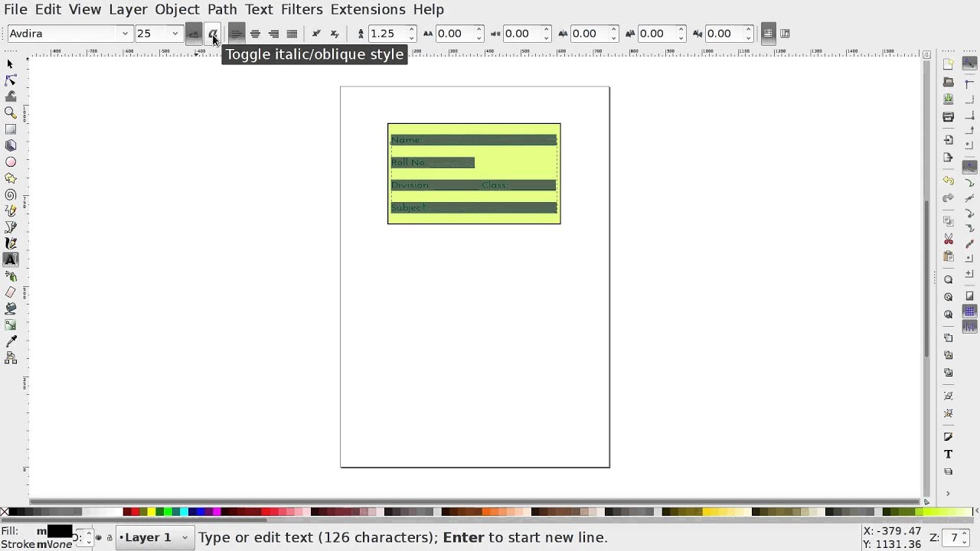980x551 pixels.
Task: Print the document icon
Action: 949,117
